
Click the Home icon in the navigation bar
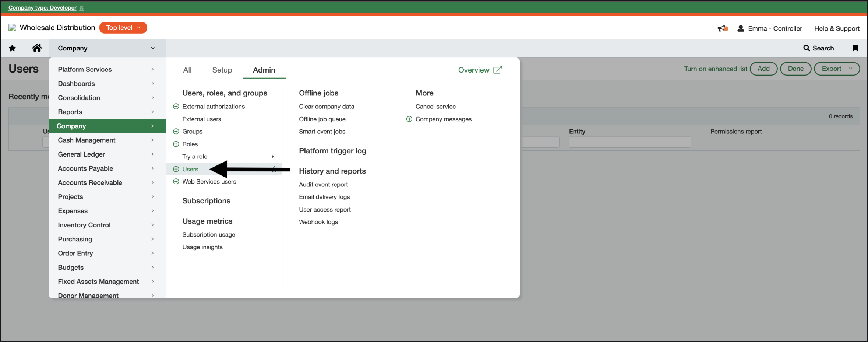(37, 48)
